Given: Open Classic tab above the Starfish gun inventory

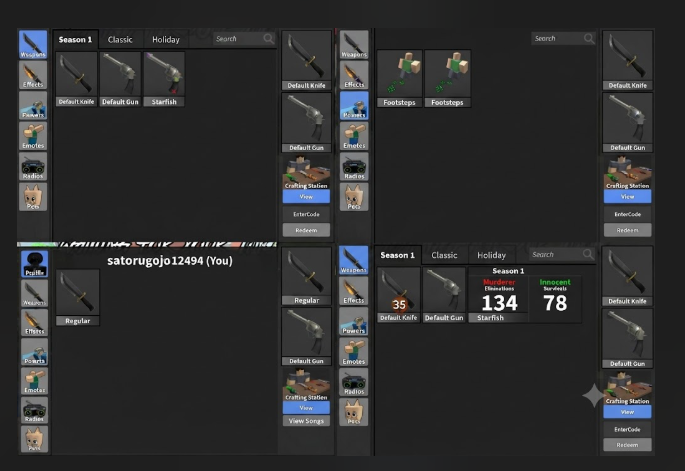Looking at the screenshot, I should tap(120, 39).
